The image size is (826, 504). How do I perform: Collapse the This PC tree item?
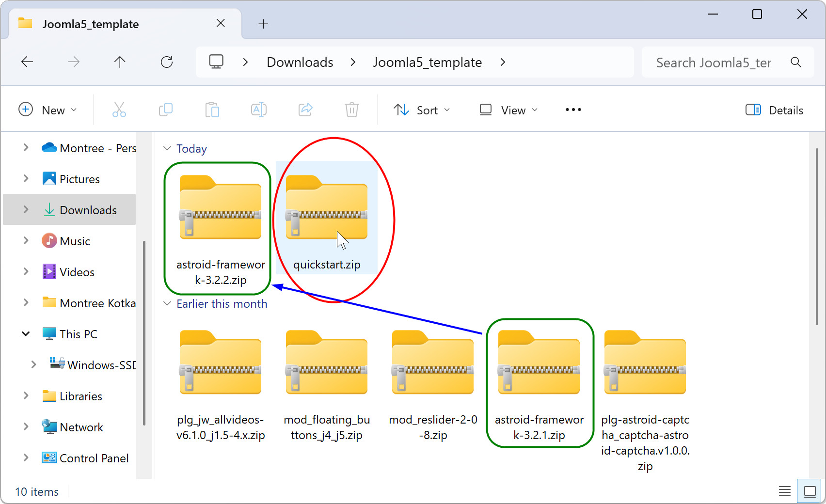(26, 333)
